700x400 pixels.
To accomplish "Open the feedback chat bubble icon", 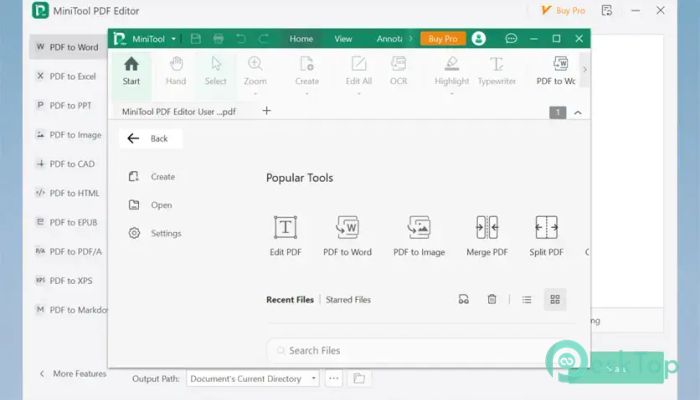I will [x=511, y=39].
